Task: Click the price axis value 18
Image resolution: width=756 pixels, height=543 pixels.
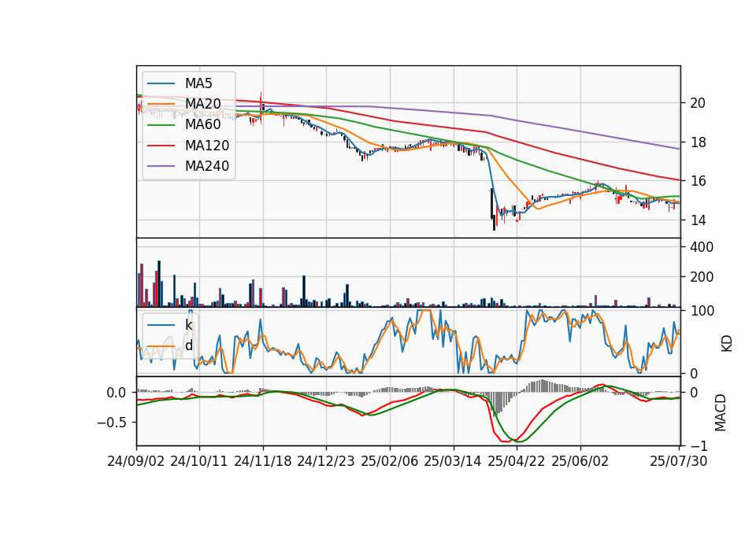Action: 698,142
